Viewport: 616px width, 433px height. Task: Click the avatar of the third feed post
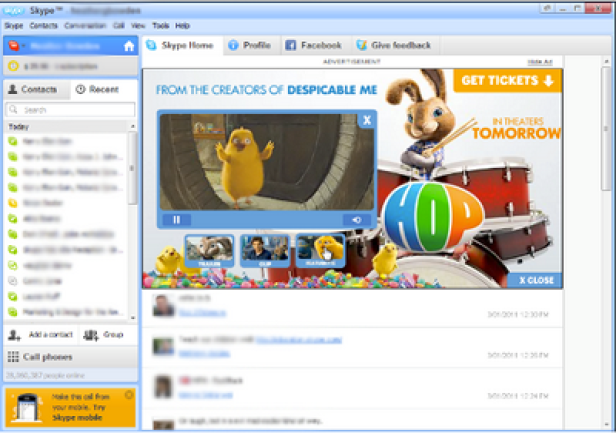coord(163,386)
